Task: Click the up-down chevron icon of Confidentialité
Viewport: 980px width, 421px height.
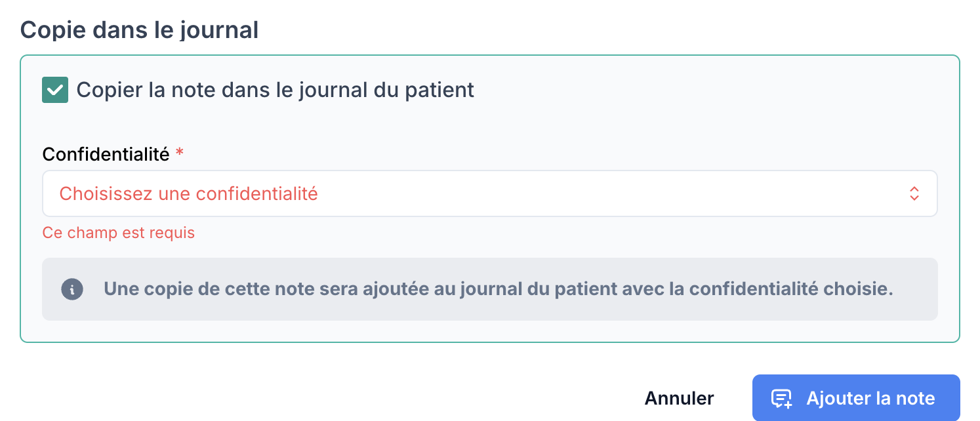Action: click(x=914, y=193)
